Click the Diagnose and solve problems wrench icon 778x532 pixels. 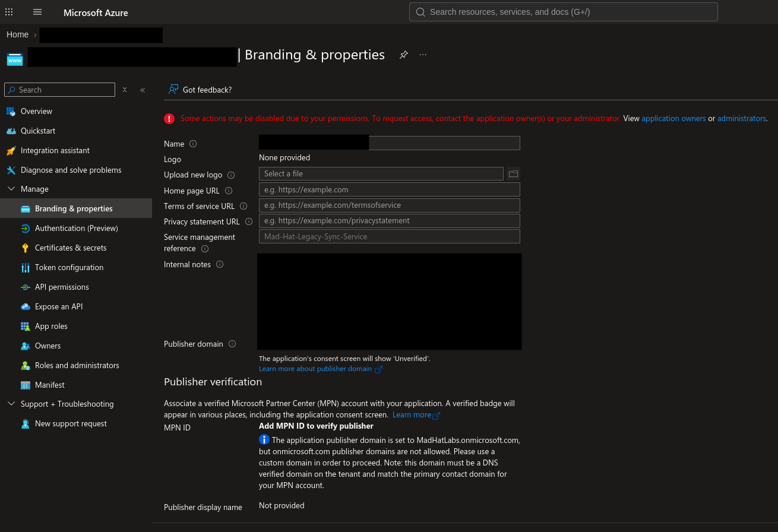(x=11, y=170)
